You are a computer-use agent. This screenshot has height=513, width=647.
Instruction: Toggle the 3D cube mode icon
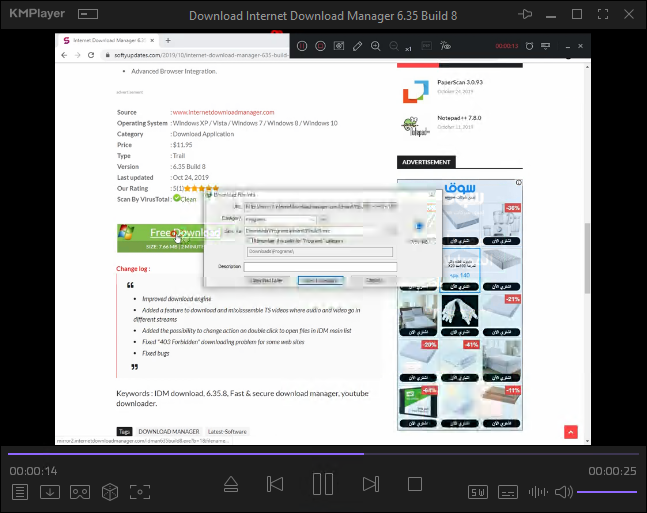tap(110, 492)
